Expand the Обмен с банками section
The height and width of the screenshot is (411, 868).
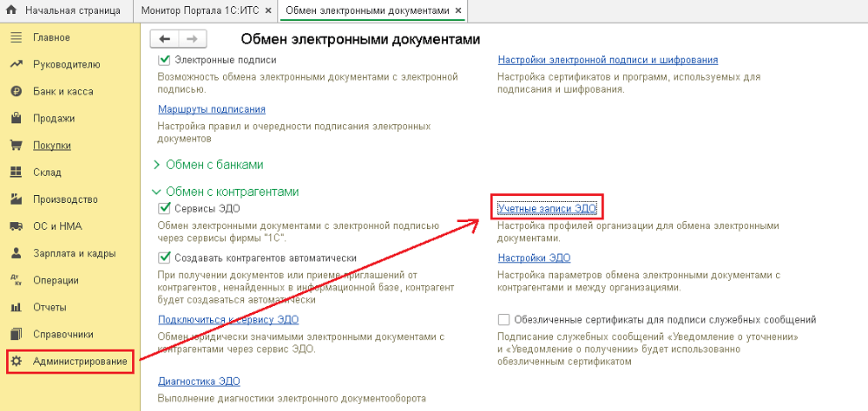click(x=157, y=164)
